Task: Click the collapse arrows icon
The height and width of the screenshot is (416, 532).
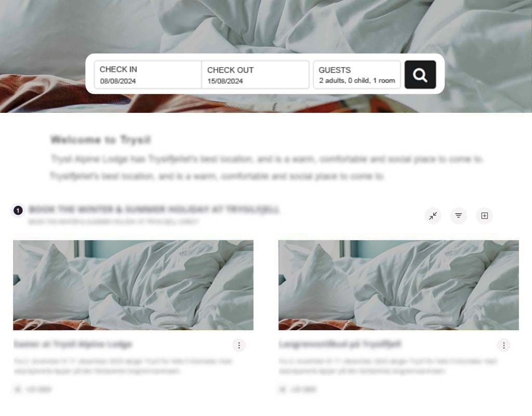Action: pos(433,216)
